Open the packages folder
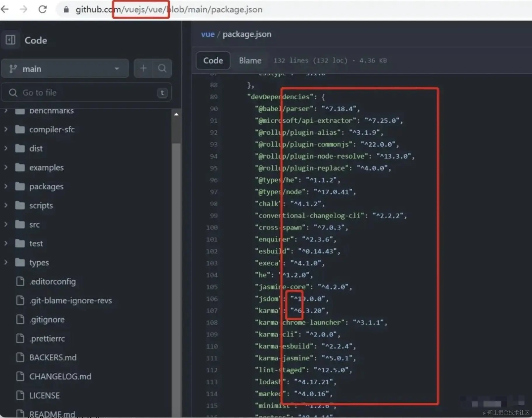This screenshot has width=532, height=418. pyautogui.click(x=46, y=186)
